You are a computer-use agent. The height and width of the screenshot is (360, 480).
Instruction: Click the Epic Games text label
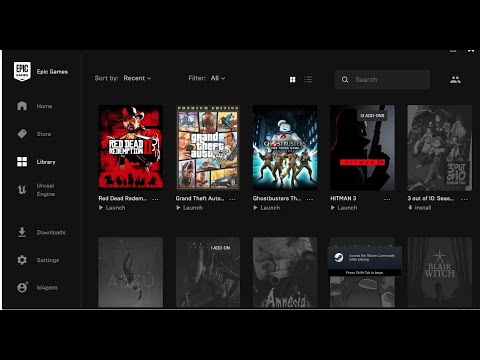pos(52,72)
